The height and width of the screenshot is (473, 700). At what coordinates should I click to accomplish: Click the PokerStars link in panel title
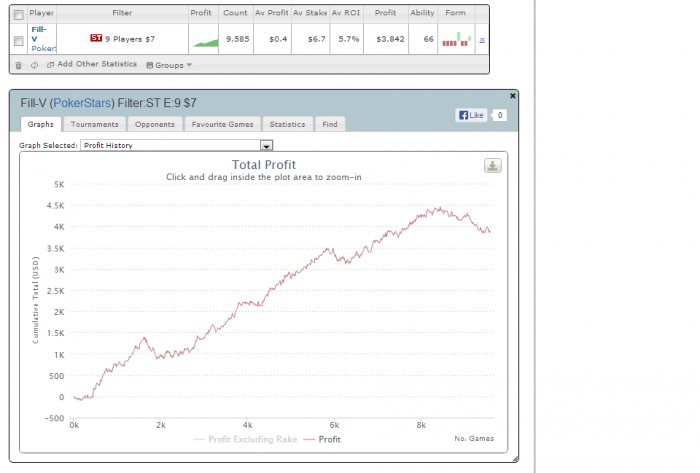tap(82, 103)
